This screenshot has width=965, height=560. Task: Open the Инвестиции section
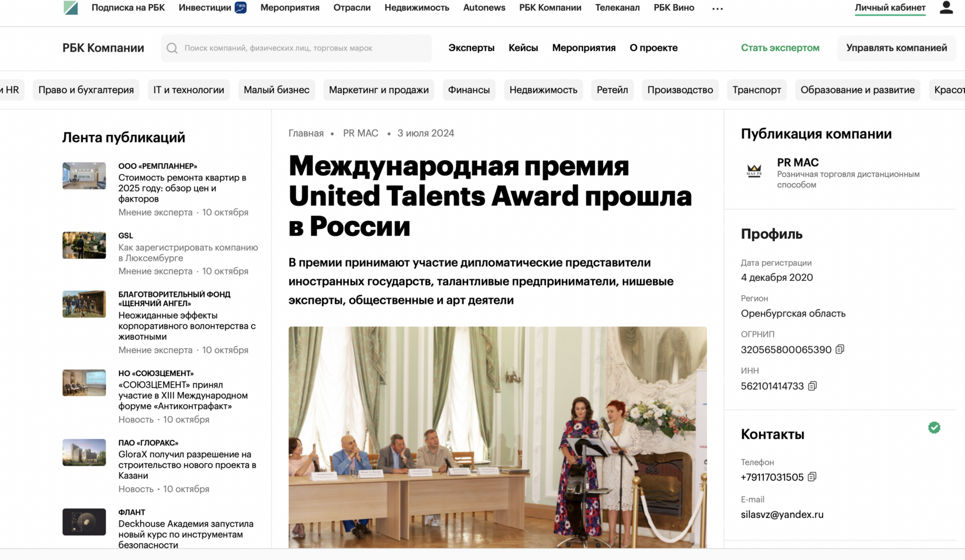click(205, 7)
